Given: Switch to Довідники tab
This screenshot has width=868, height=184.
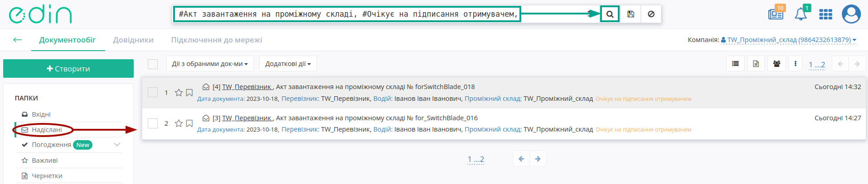Looking at the screenshot, I should (x=133, y=40).
